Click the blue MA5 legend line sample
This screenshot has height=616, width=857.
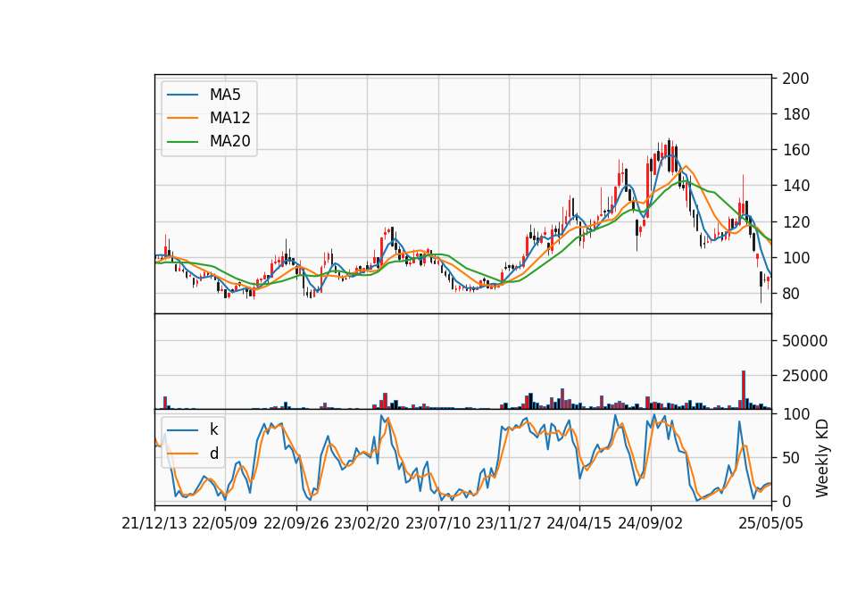point(182,95)
